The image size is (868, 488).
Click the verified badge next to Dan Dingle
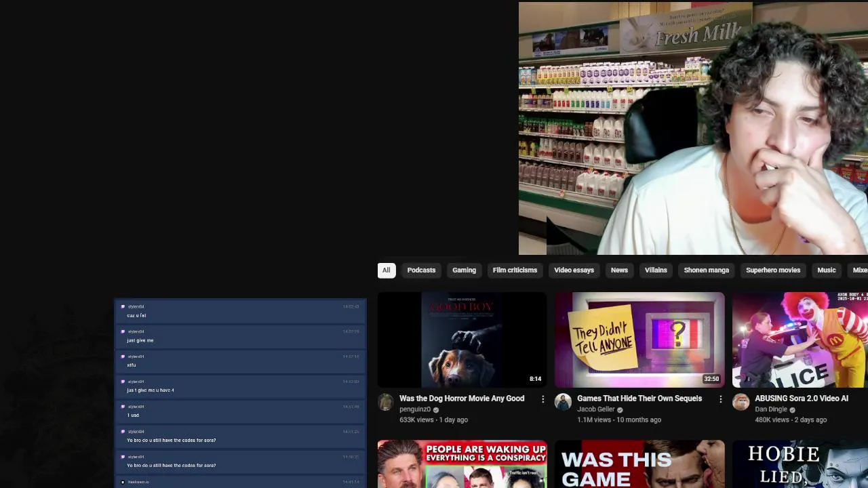click(793, 410)
